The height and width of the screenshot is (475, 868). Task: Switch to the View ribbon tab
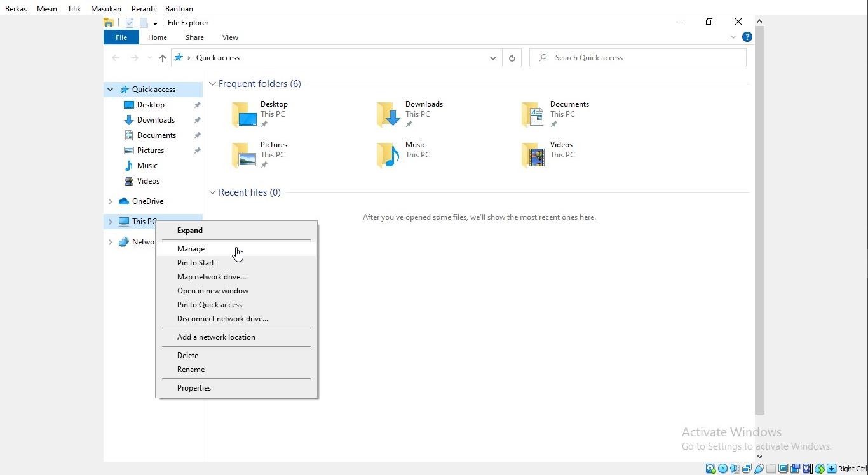click(x=230, y=37)
